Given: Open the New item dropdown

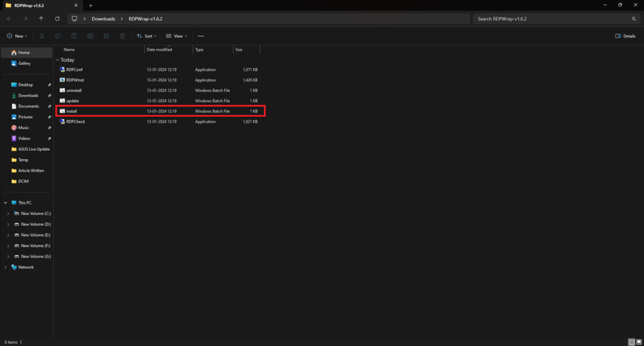Looking at the screenshot, I should [x=17, y=36].
